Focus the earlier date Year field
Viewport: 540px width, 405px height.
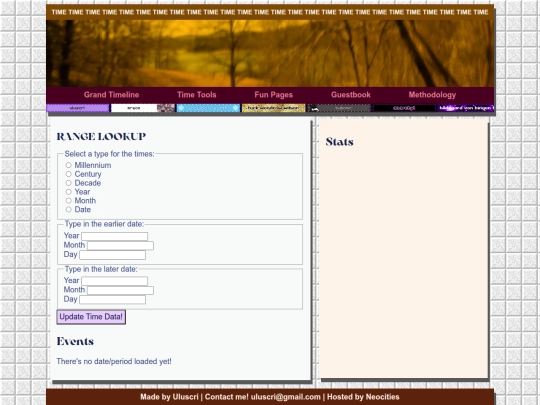[x=115, y=236]
